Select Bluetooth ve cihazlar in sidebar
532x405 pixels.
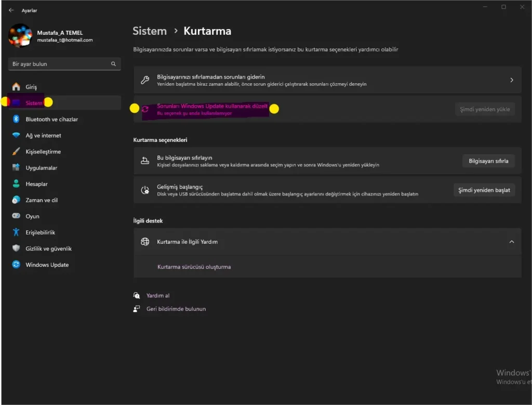[64, 119]
